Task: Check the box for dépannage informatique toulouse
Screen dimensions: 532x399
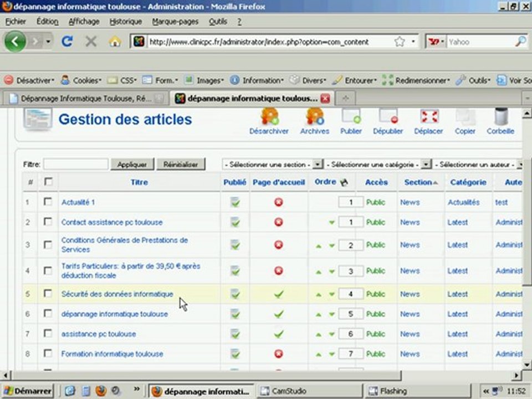Action: [48, 313]
